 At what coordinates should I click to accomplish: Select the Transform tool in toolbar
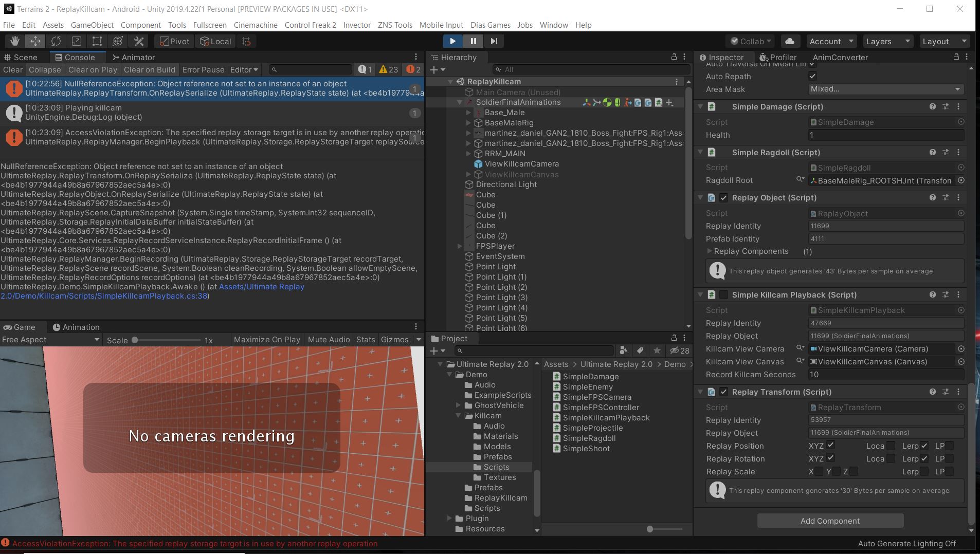(x=118, y=41)
